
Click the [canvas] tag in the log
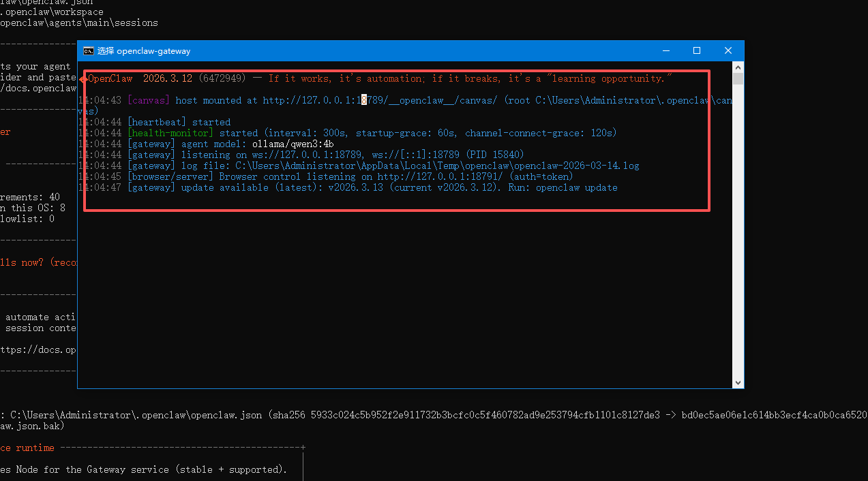149,100
